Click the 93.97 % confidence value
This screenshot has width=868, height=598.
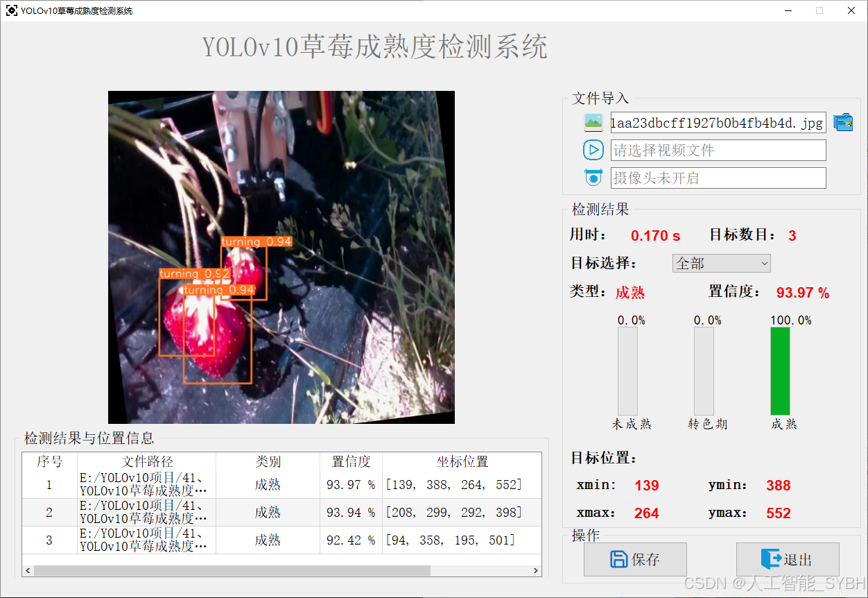point(803,293)
